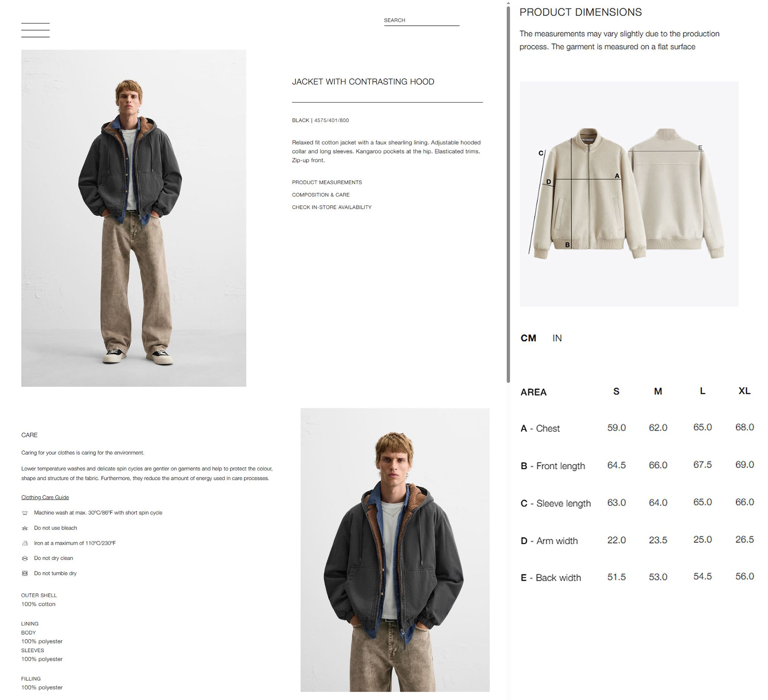768x700 pixels.
Task: Expand Composition & Care details
Action: pos(321,195)
